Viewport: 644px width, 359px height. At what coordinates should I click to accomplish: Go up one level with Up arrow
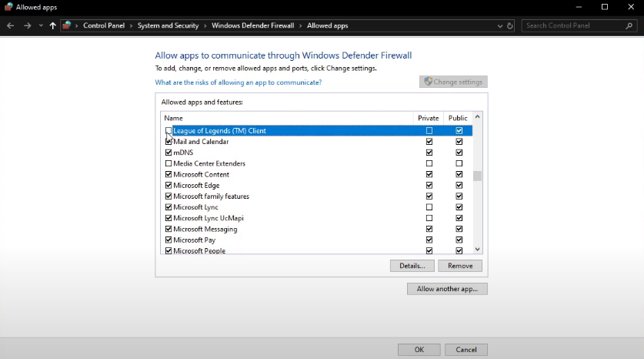click(x=52, y=25)
